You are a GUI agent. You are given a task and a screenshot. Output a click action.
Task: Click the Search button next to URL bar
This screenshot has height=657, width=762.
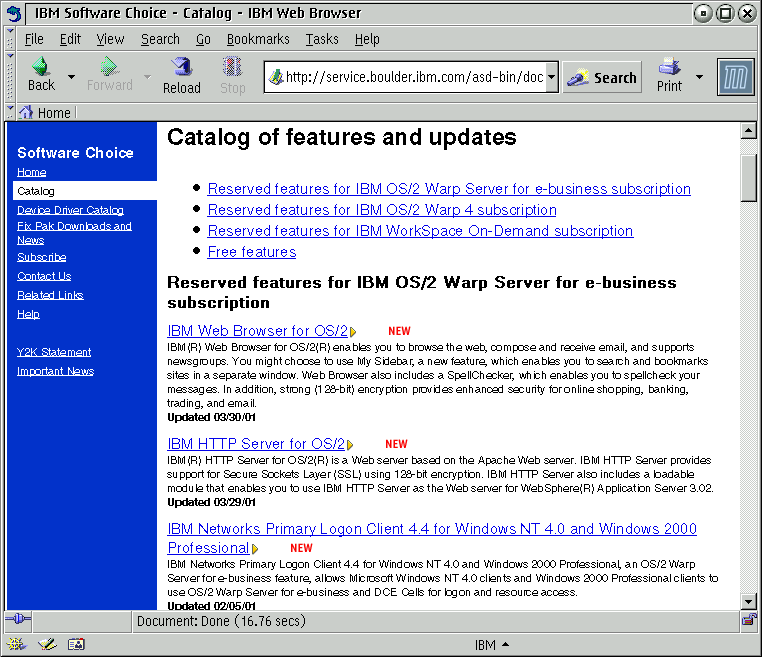(602, 77)
